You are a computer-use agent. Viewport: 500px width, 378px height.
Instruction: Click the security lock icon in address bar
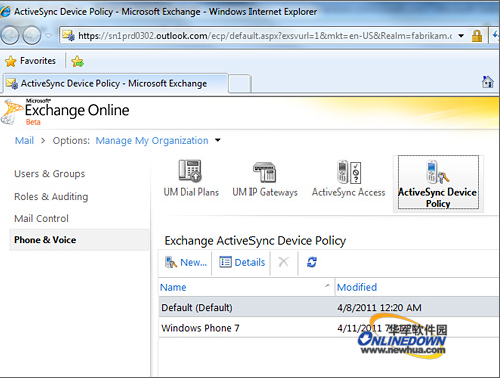pos(477,36)
